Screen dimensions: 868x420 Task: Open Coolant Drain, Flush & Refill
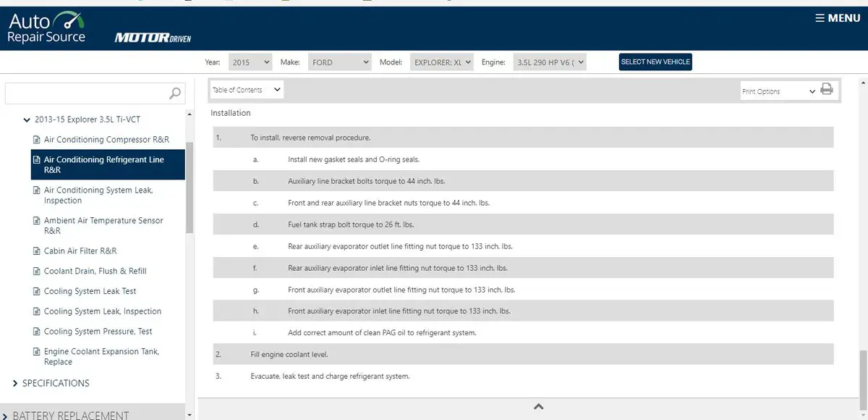[x=95, y=272]
